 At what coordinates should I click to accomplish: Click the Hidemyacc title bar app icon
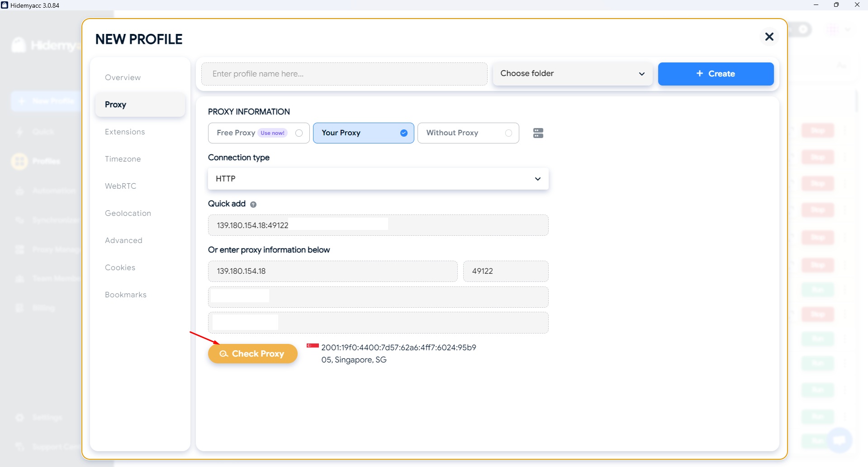click(5, 5)
